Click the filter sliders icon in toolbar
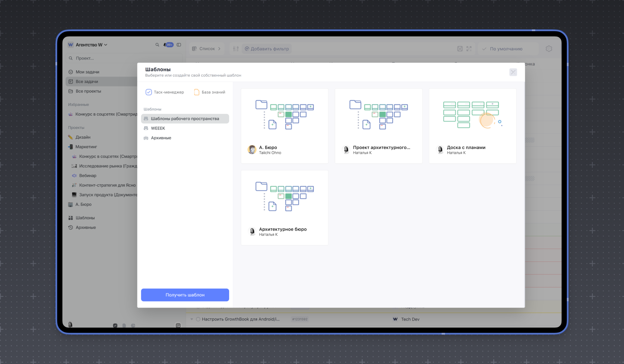Image resolution: width=624 pixels, height=364 pixels. (x=236, y=49)
